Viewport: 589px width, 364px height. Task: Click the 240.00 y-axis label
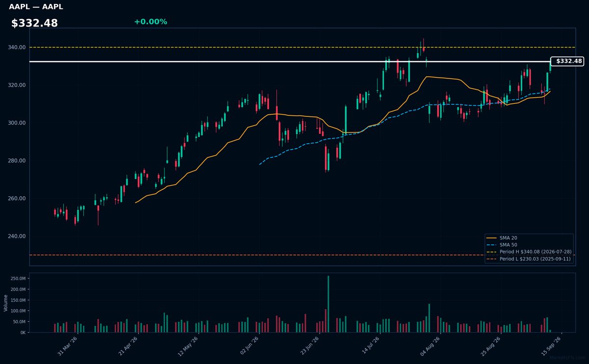tap(17, 236)
